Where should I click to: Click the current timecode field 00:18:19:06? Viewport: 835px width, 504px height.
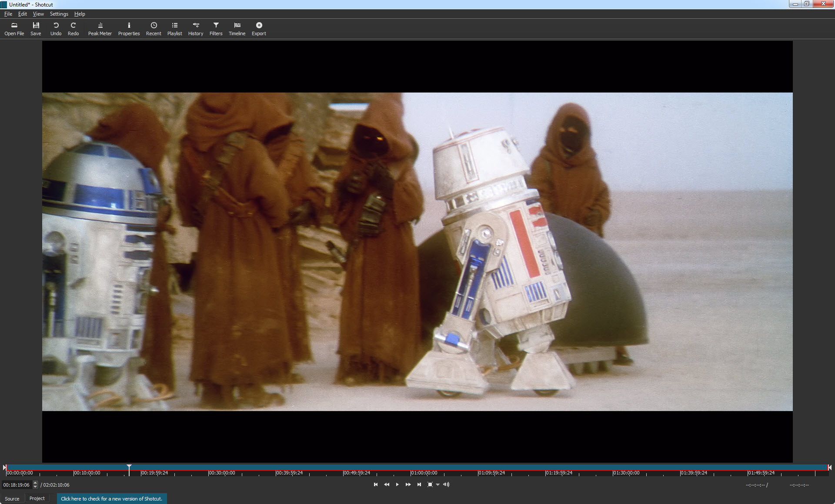(x=17, y=485)
